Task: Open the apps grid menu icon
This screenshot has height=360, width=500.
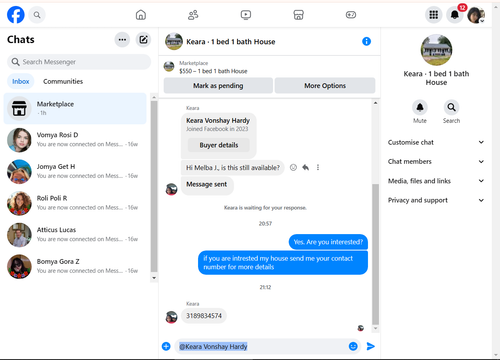Action: (434, 15)
